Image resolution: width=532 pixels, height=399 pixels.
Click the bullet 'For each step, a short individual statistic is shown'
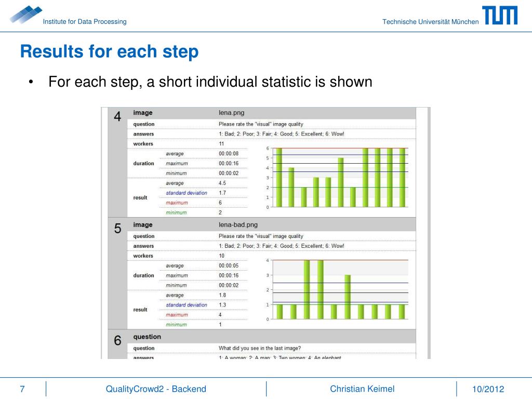pos(210,82)
